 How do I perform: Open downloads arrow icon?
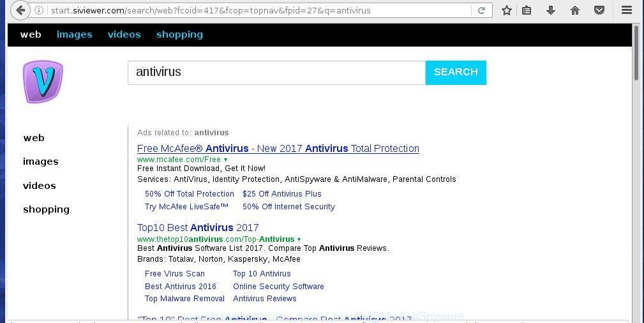pos(551,10)
